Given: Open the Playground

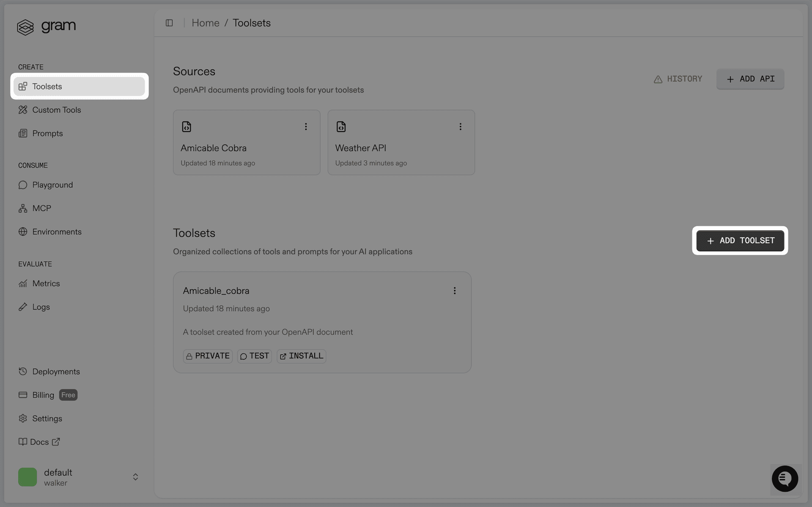Looking at the screenshot, I should pyautogui.click(x=52, y=185).
